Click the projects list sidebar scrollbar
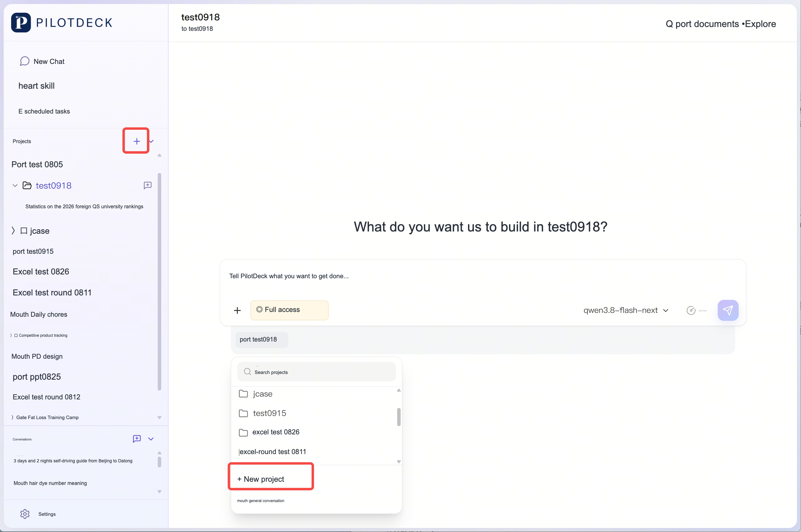 pyautogui.click(x=159, y=282)
